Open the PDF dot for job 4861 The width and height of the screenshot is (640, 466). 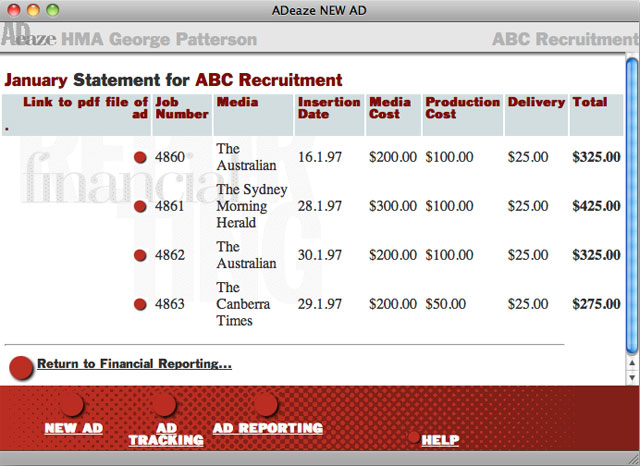click(x=140, y=206)
